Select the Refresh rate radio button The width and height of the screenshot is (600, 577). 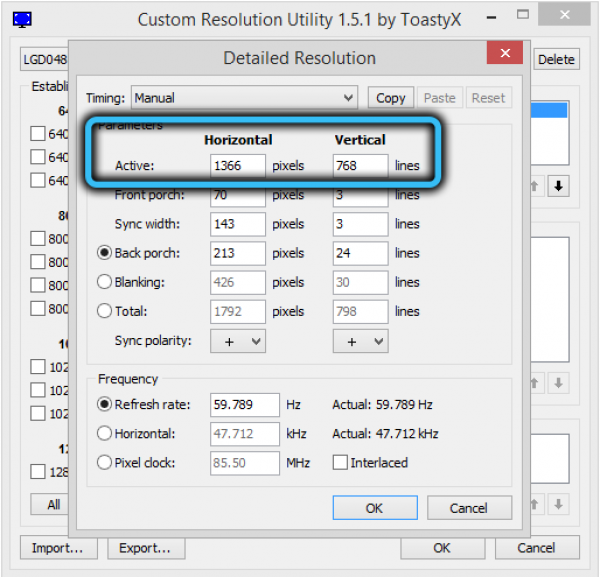tap(104, 404)
